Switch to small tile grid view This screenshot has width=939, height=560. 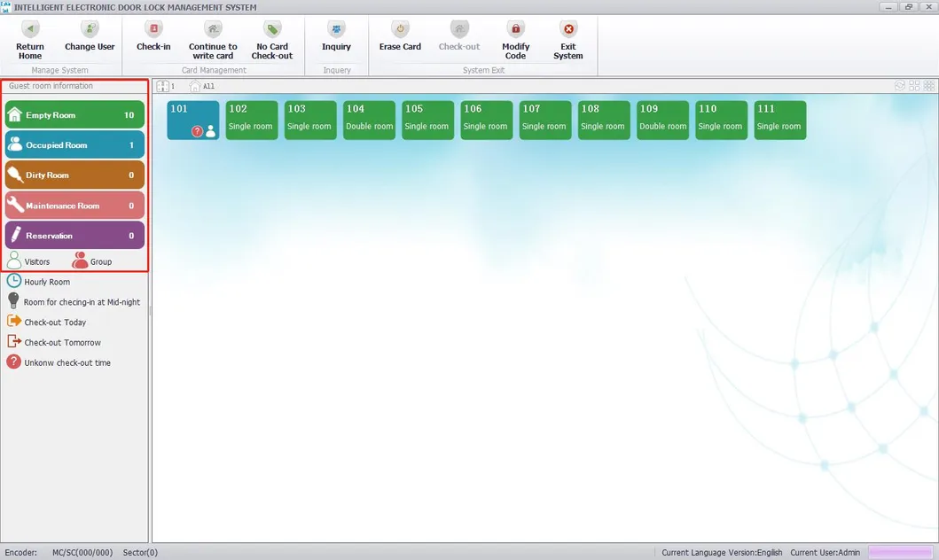(928, 86)
